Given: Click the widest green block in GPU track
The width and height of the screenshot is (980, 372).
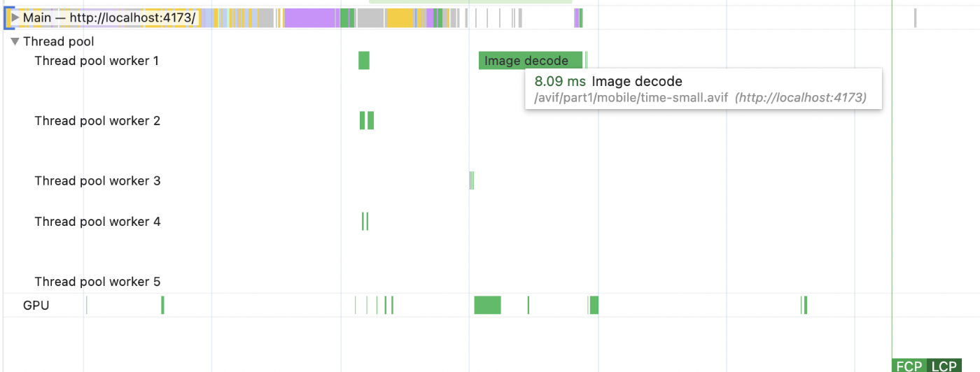Looking at the screenshot, I should coord(487,305).
